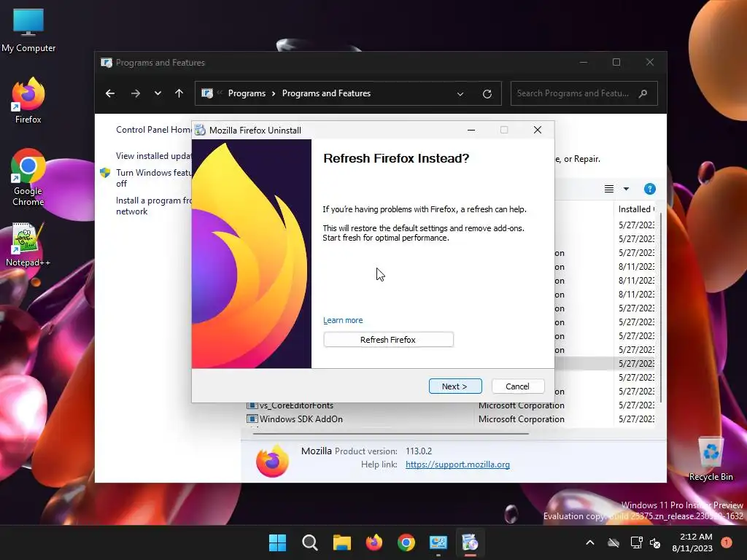Refresh the Programs and Features view
The image size is (747, 560).
(487, 94)
